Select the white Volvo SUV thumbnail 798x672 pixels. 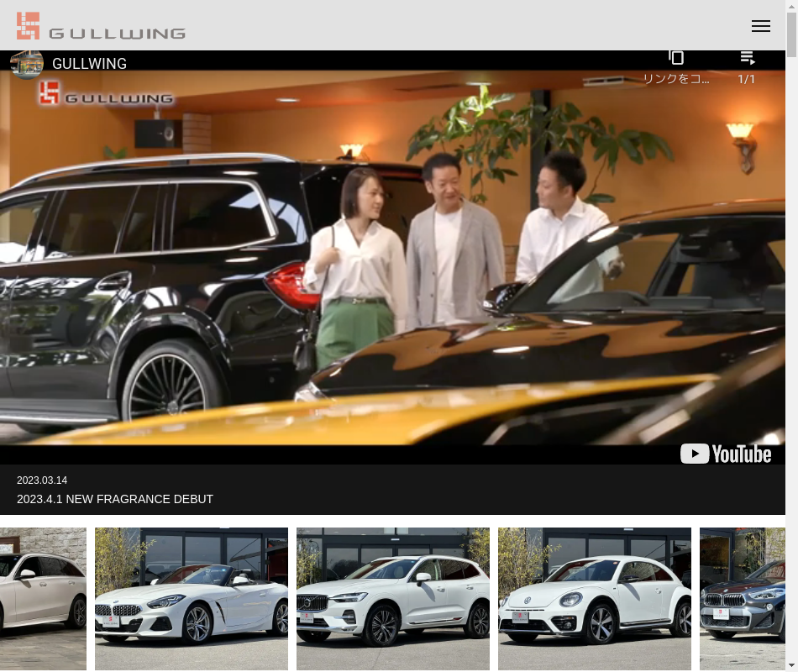pos(393,598)
